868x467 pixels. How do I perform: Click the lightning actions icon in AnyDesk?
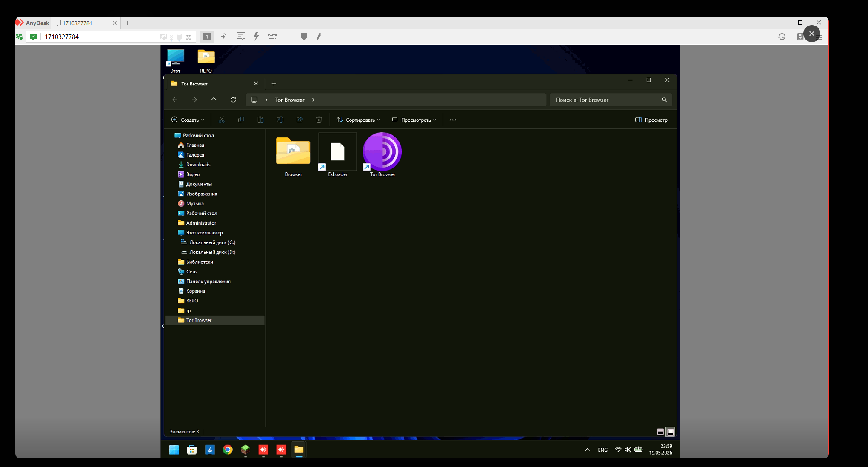[256, 37]
